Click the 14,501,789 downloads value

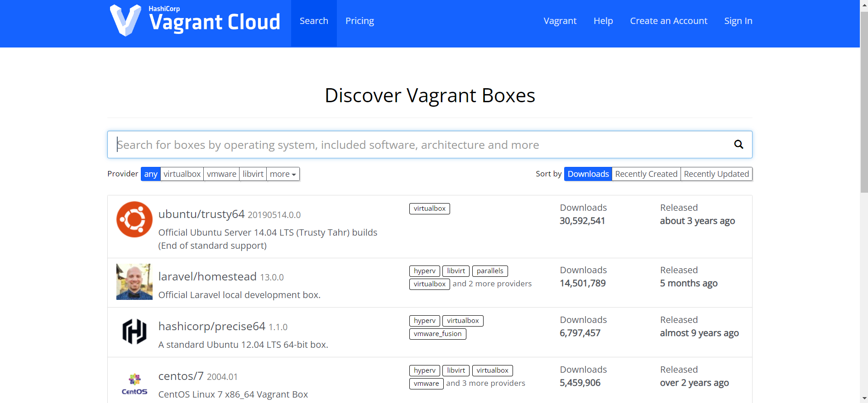pyautogui.click(x=583, y=283)
